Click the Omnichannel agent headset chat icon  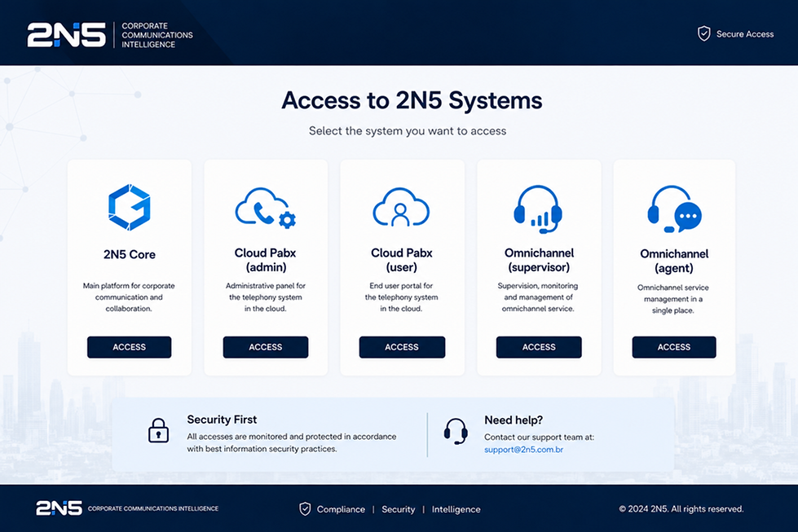[x=674, y=209]
